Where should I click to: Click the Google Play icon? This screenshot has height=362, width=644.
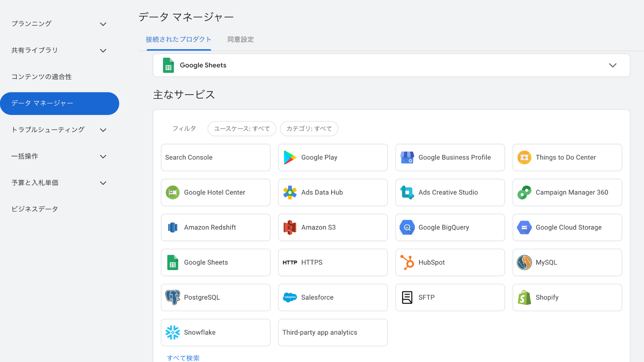290,158
